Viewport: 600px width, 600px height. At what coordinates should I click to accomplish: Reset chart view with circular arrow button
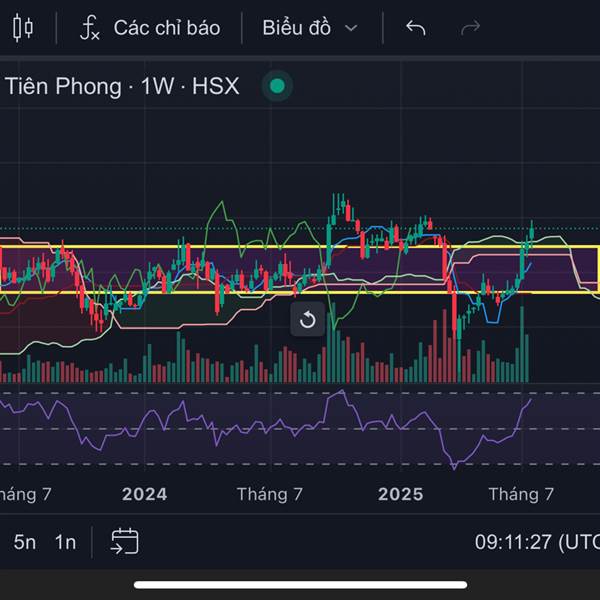[307, 320]
